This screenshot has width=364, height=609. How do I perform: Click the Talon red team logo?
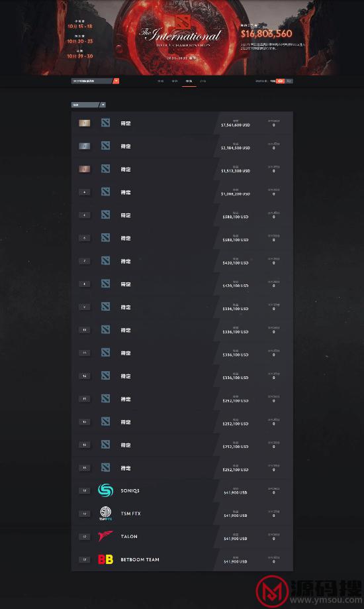click(105, 536)
